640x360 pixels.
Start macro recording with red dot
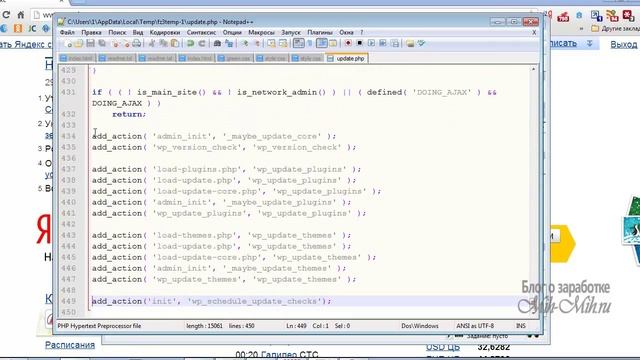(x=348, y=43)
